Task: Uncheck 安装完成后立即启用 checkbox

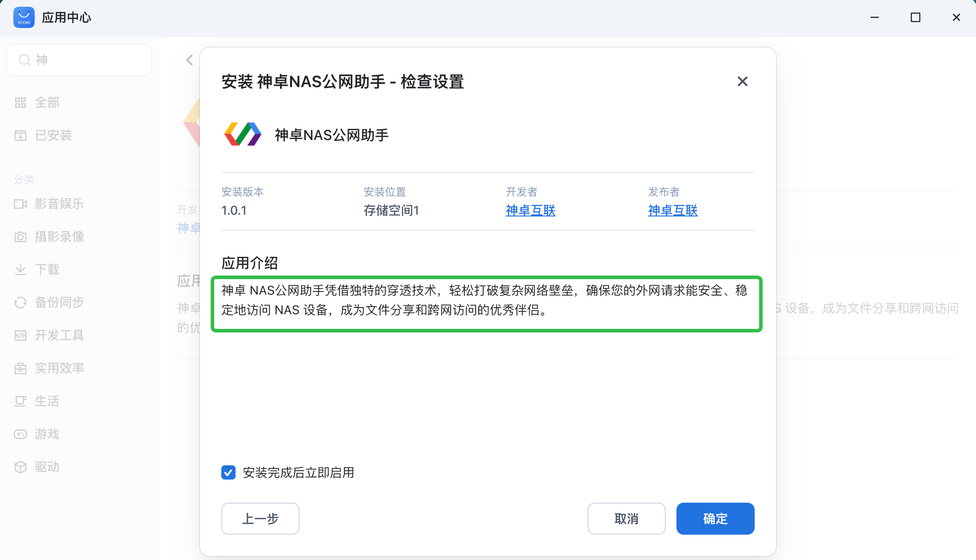Action: click(x=228, y=472)
